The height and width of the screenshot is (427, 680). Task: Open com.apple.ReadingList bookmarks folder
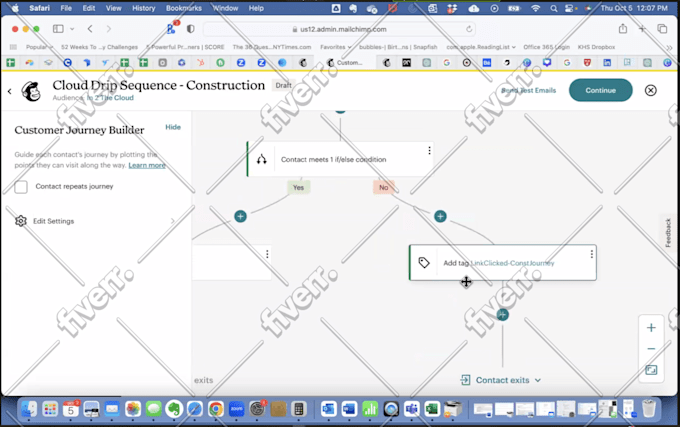(481, 47)
